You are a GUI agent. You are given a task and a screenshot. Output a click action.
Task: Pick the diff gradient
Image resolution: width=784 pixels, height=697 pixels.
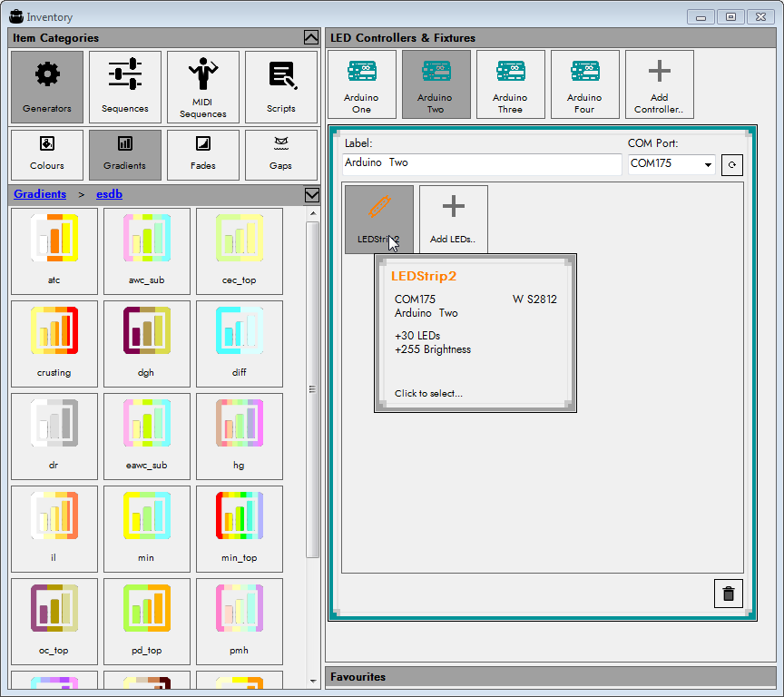[x=240, y=344]
